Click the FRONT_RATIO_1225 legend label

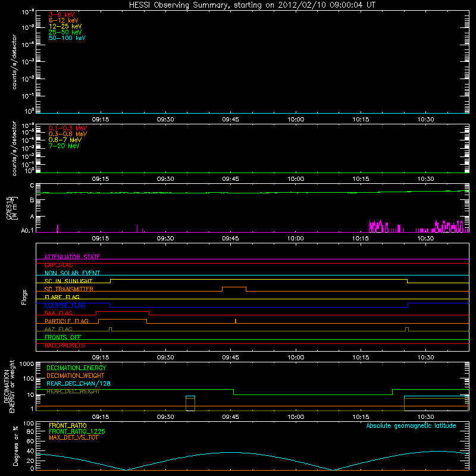point(77,431)
